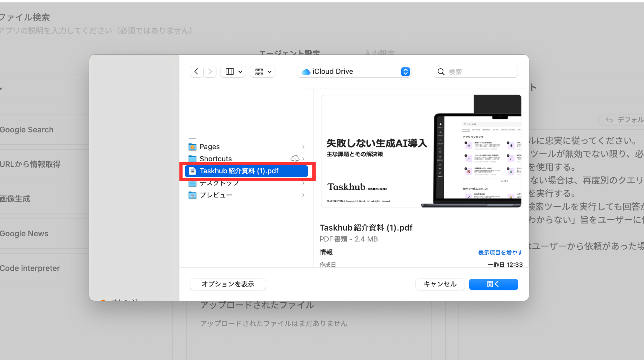644x362 pixels.
Task: Click the 表示項目を増やす link
Action: coord(500,252)
